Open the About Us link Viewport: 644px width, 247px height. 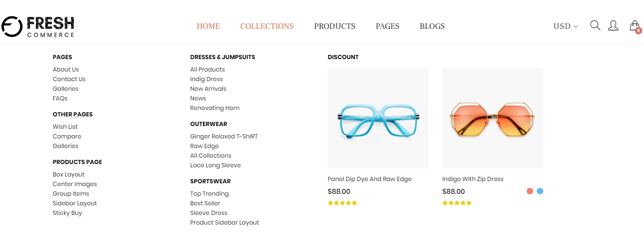66,70
